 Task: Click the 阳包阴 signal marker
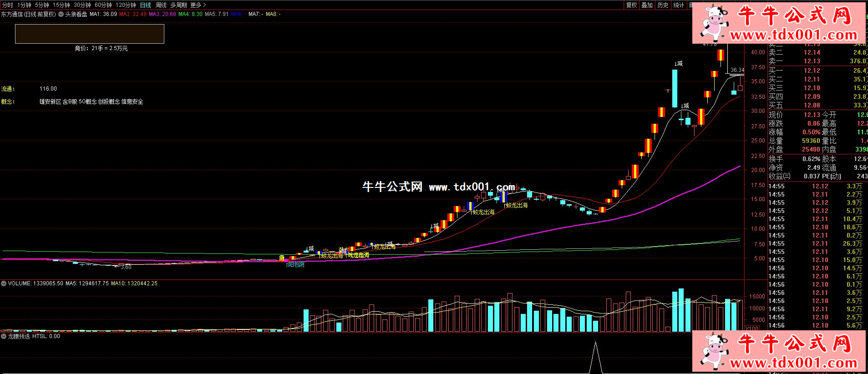coord(295,264)
